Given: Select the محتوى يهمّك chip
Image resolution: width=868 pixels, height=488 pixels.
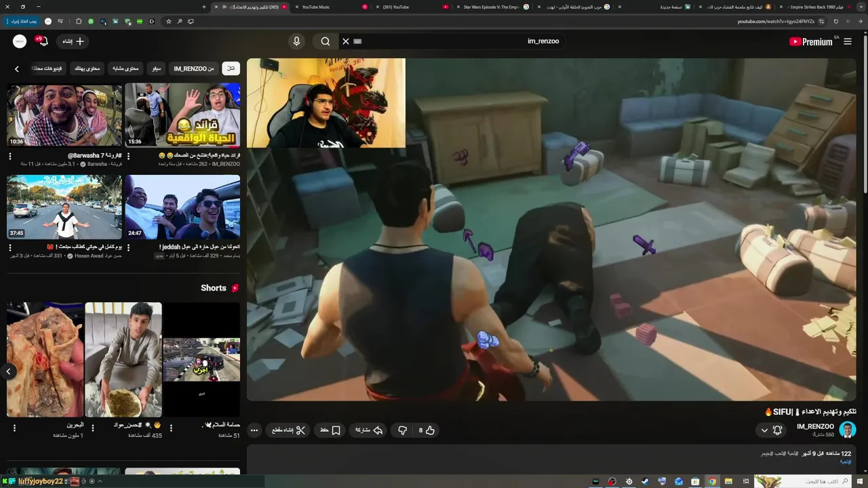Looking at the screenshot, I should pyautogui.click(x=87, y=68).
